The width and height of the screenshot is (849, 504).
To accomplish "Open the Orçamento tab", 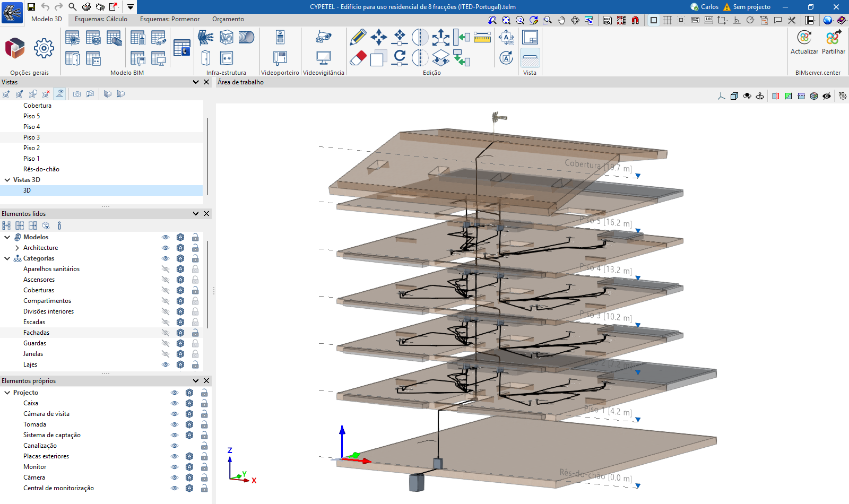I will 228,19.
